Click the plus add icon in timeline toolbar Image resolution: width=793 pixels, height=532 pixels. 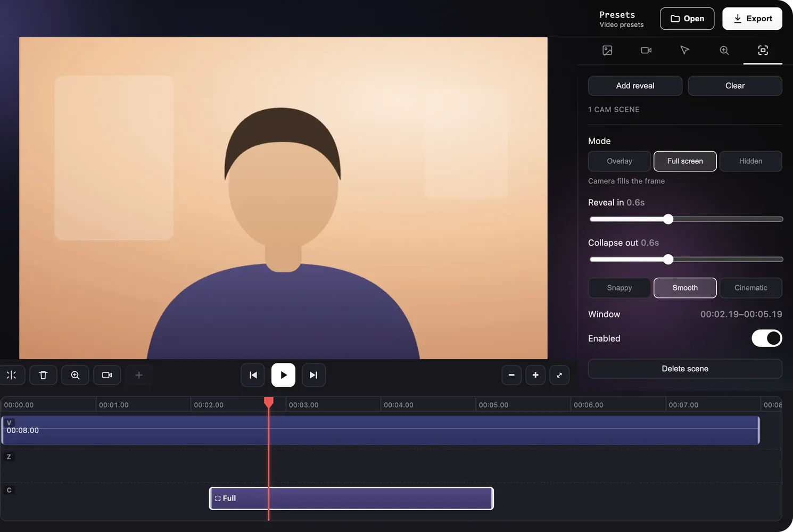pyautogui.click(x=139, y=375)
